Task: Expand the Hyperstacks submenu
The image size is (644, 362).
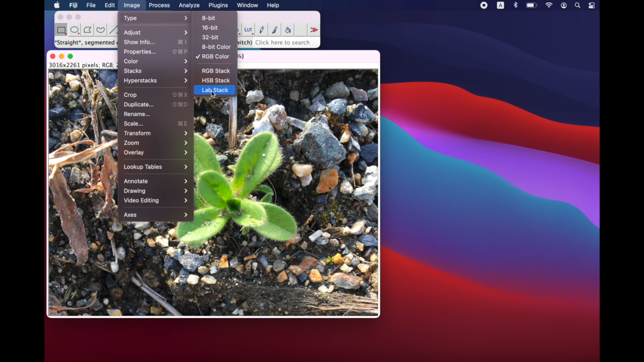Action: pyautogui.click(x=156, y=80)
